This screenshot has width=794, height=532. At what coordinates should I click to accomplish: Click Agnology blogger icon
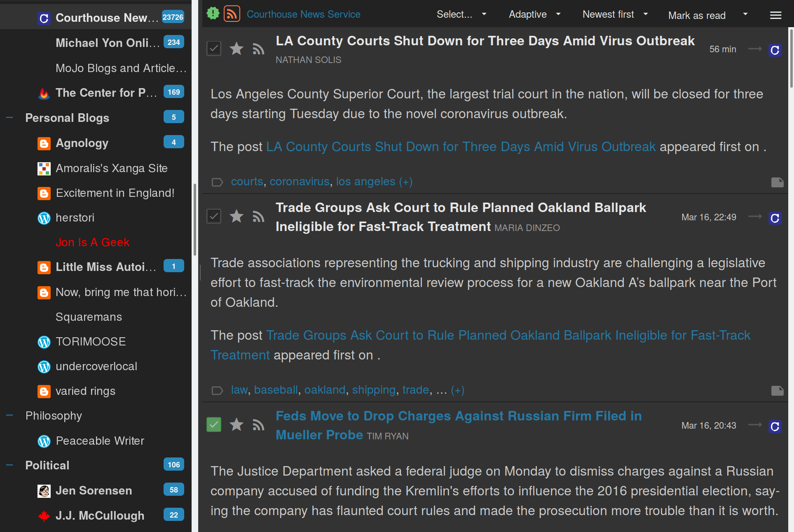pos(44,143)
